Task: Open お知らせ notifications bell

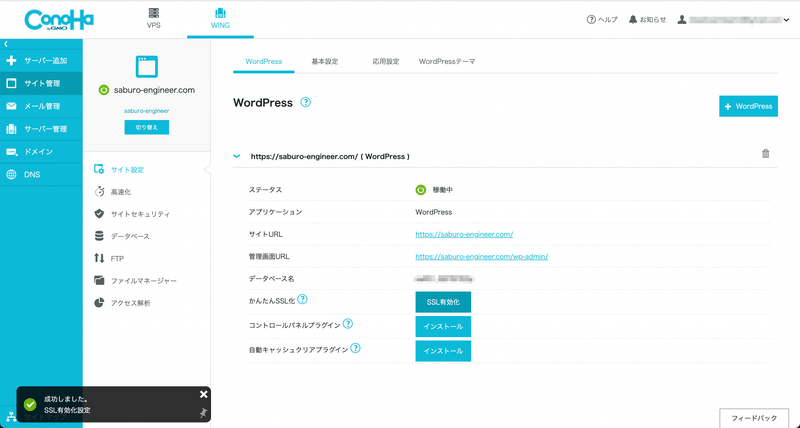Action: pos(647,19)
